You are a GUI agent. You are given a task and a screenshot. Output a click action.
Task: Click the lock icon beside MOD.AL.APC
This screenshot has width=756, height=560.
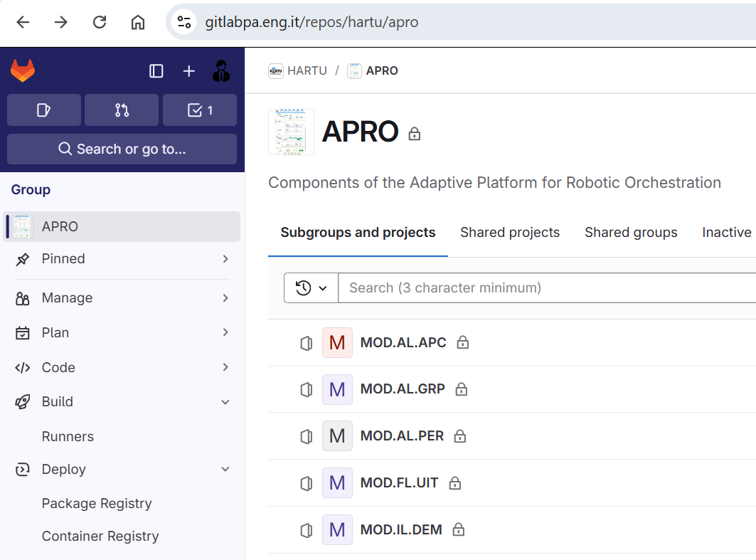pyautogui.click(x=463, y=342)
